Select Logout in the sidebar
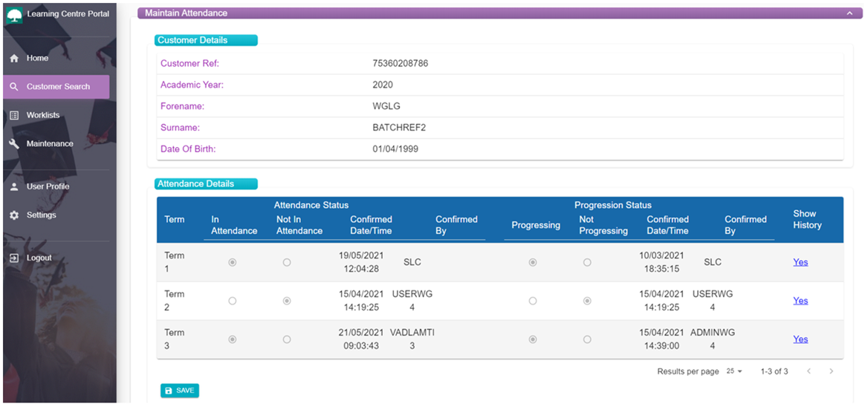This screenshot has width=868, height=407. (56, 258)
